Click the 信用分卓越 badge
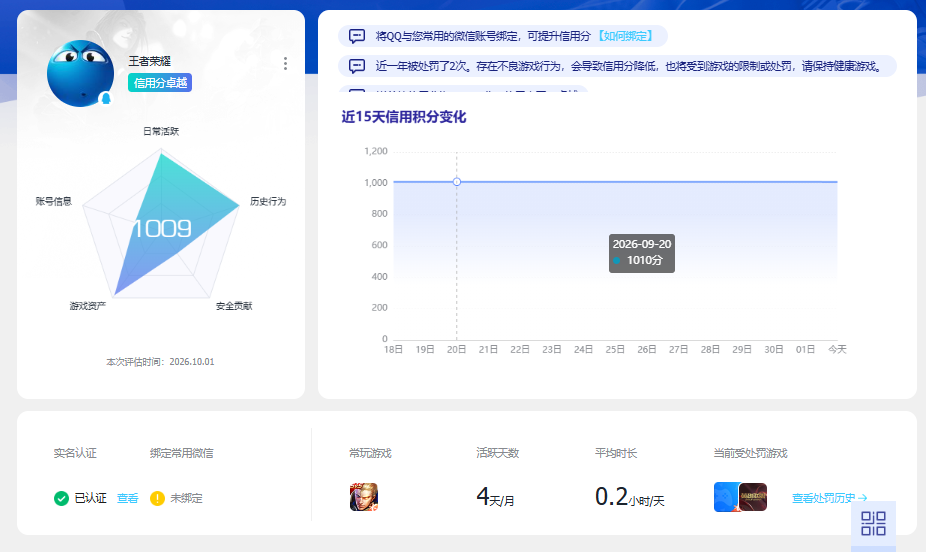The width and height of the screenshot is (926, 552). point(160,83)
